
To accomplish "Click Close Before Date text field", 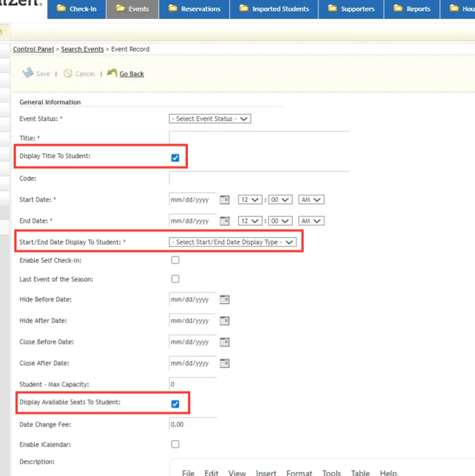I will coord(193,342).
